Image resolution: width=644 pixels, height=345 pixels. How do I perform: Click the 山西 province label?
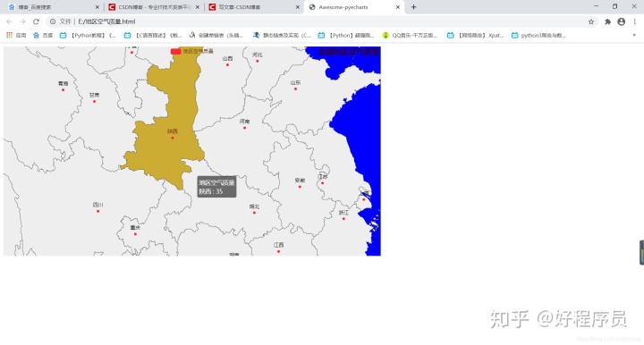coord(227,59)
